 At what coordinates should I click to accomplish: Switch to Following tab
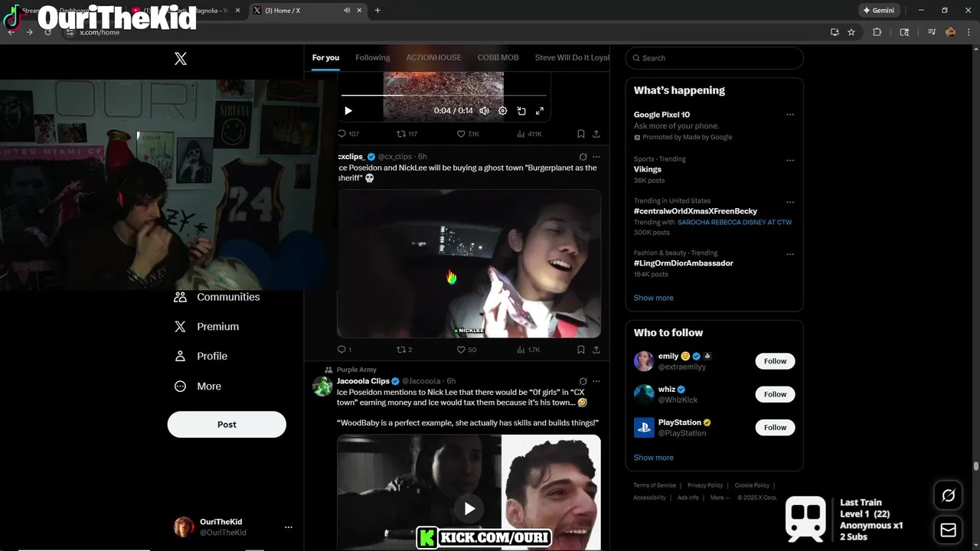373,58
